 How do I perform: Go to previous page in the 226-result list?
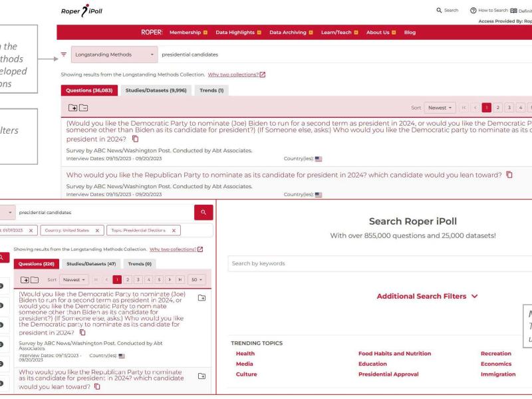click(106, 279)
